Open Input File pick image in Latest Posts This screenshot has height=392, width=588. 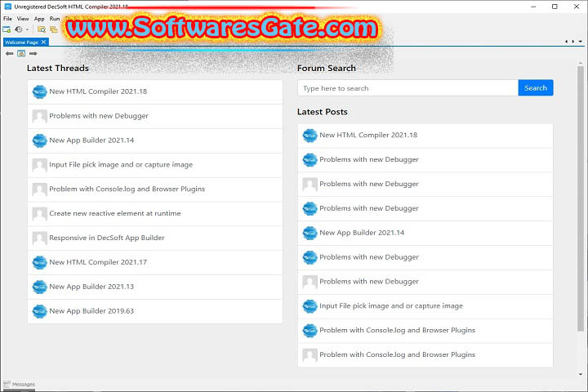[x=425, y=306]
